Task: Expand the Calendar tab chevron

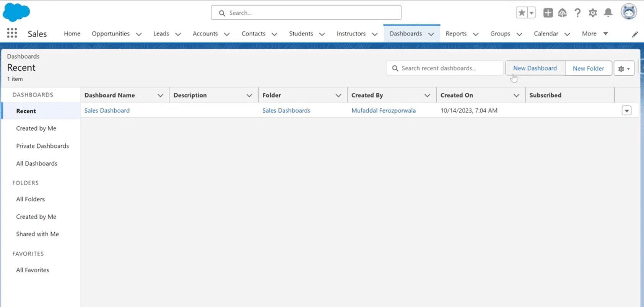Action: [567, 34]
